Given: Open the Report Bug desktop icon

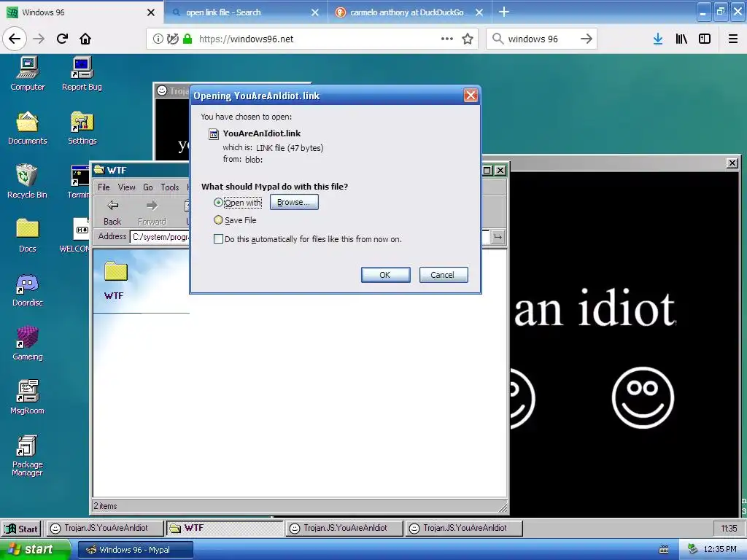Looking at the screenshot, I should coord(82,73).
